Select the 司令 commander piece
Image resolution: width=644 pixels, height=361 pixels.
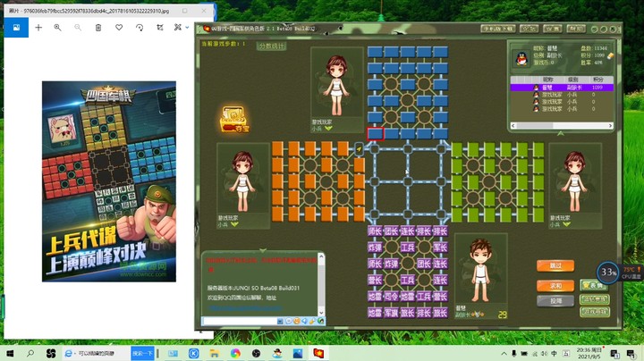click(391, 297)
